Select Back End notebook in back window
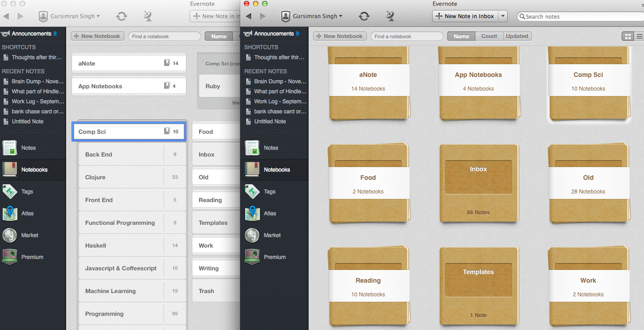Viewport: 644px width, 330px height. [x=132, y=154]
